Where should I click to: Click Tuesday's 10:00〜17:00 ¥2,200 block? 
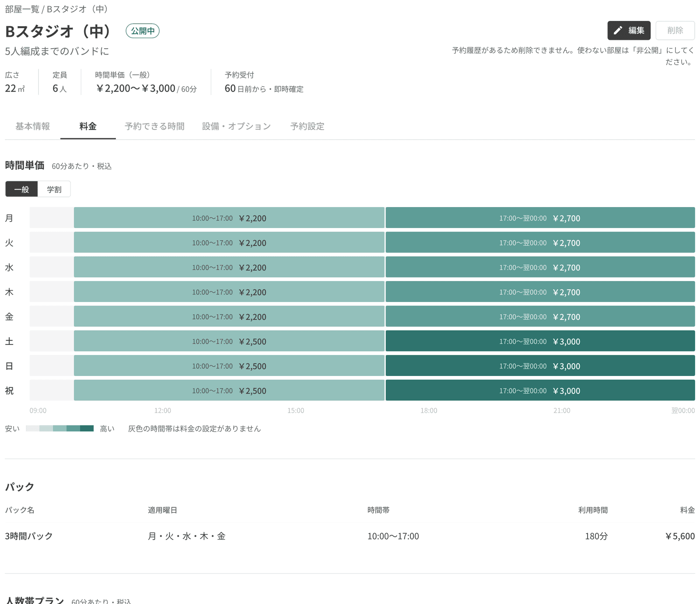(x=229, y=242)
